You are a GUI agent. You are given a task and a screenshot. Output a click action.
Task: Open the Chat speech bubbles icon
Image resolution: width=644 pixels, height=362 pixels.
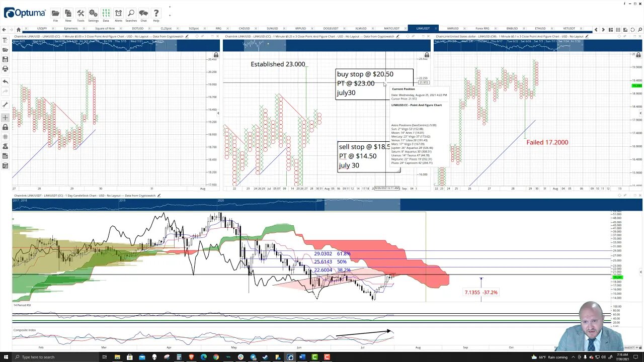click(x=143, y=13)
